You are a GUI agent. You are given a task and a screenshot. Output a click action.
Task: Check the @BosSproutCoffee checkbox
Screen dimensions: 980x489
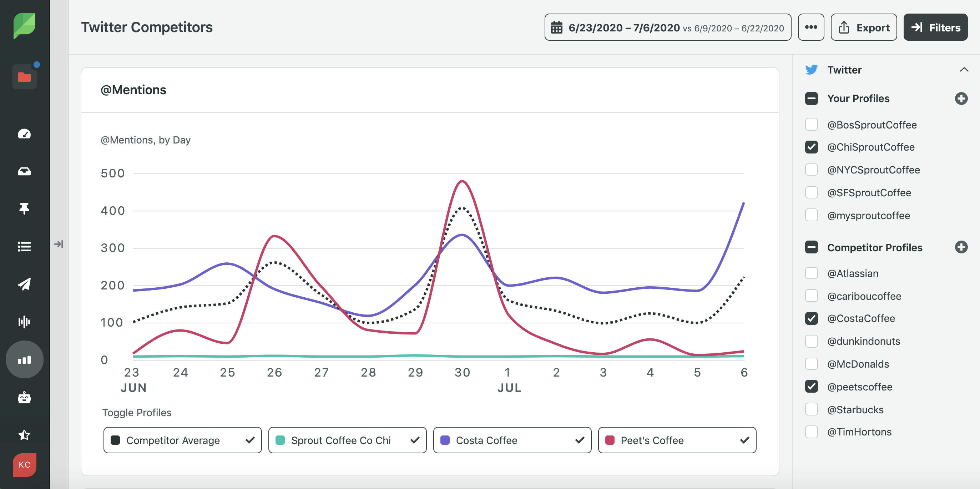click(x=811, y=125)
